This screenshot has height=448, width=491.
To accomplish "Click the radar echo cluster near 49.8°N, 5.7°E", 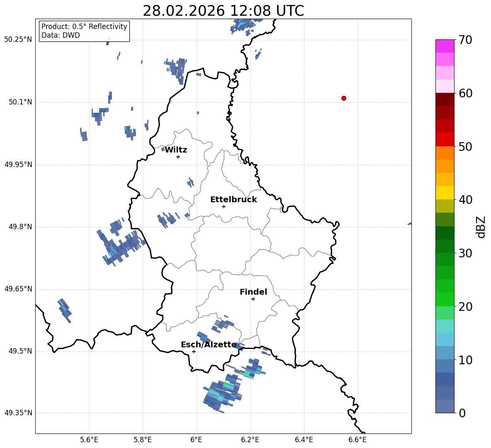I will [x=121, y=242].
